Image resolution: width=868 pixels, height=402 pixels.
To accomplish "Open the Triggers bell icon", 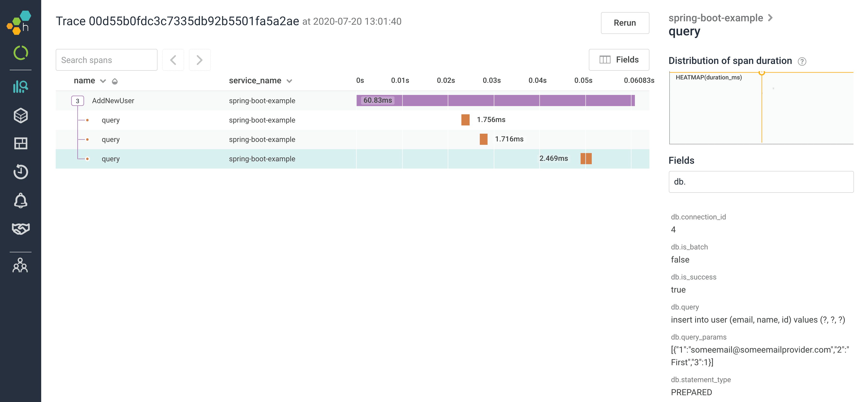I will coord(21,201).
